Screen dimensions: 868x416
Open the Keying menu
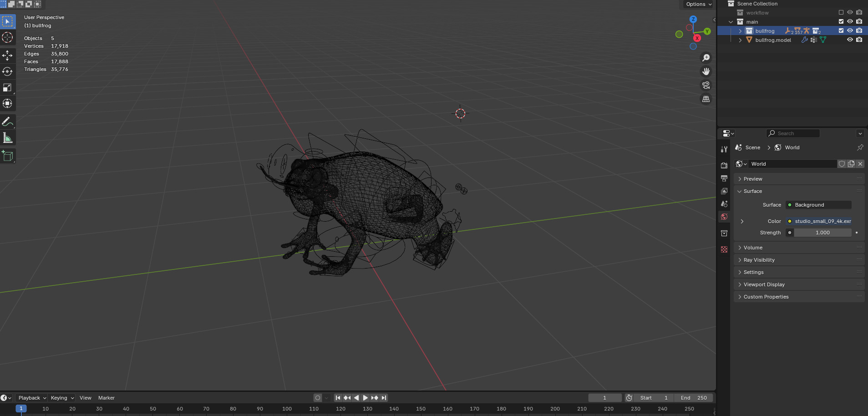click(x=62, y=398)
